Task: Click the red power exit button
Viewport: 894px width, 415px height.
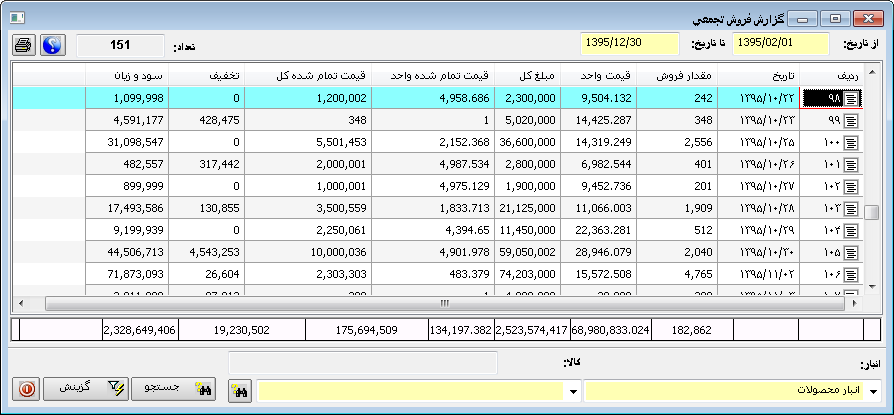Action: (26, 389)
